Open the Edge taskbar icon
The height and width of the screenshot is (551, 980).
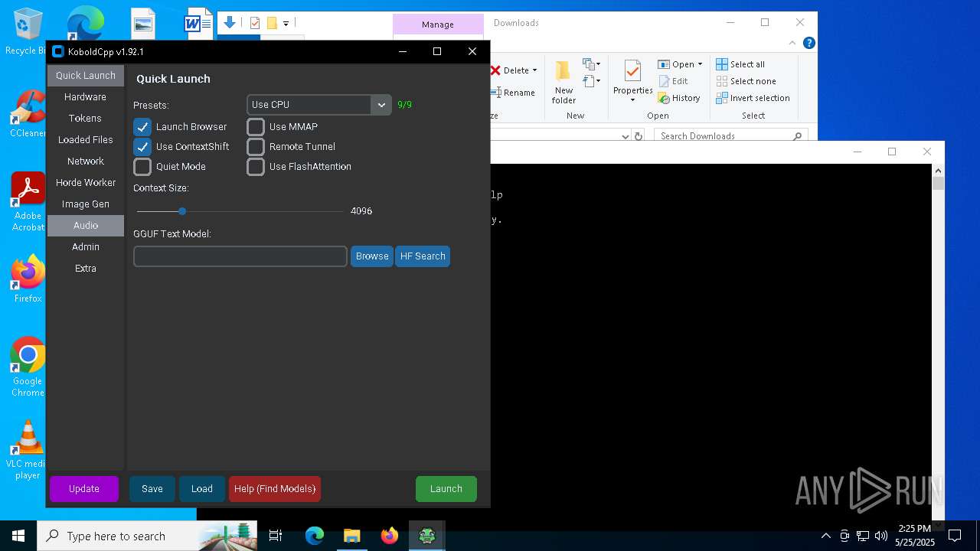(x=315, y=536)
